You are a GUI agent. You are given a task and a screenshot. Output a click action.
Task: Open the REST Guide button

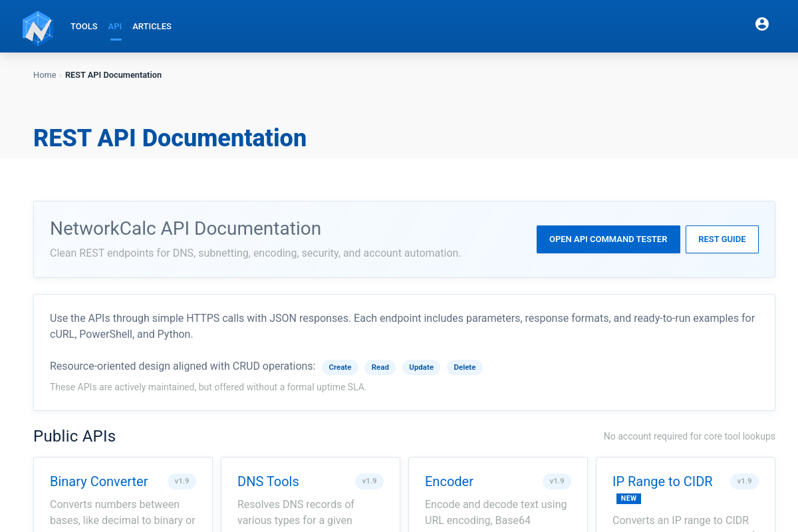coord(722,239)
